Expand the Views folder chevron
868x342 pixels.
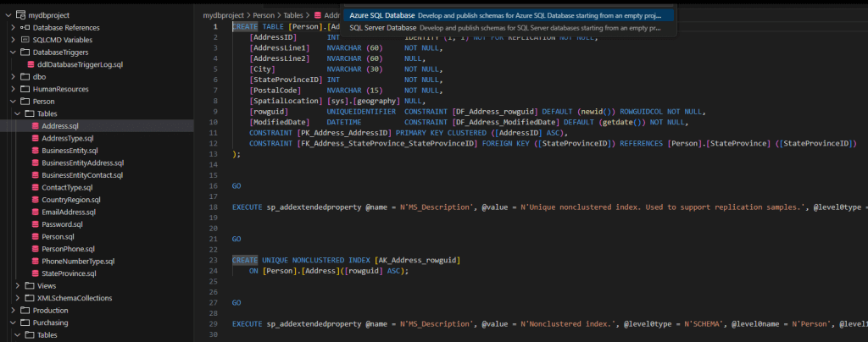pos(18,286)
